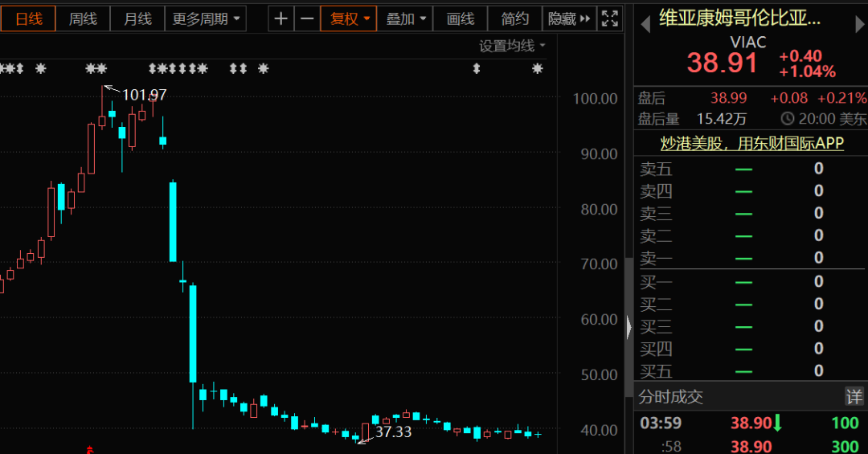Expand the 叠加 overlay dropdown

point(405,18)
